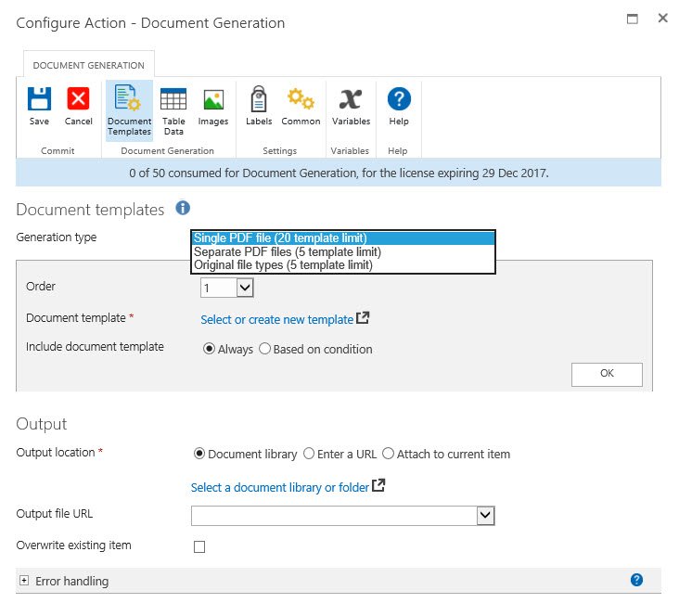Close the Configure Action dialog

[x=662, y=19]
